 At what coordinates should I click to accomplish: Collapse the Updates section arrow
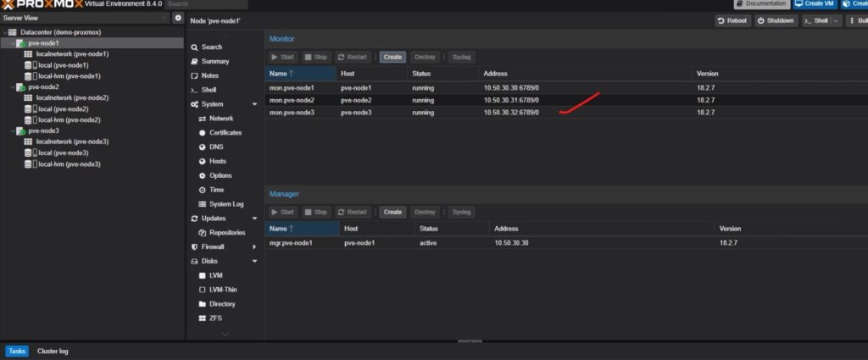coord(254,219)
